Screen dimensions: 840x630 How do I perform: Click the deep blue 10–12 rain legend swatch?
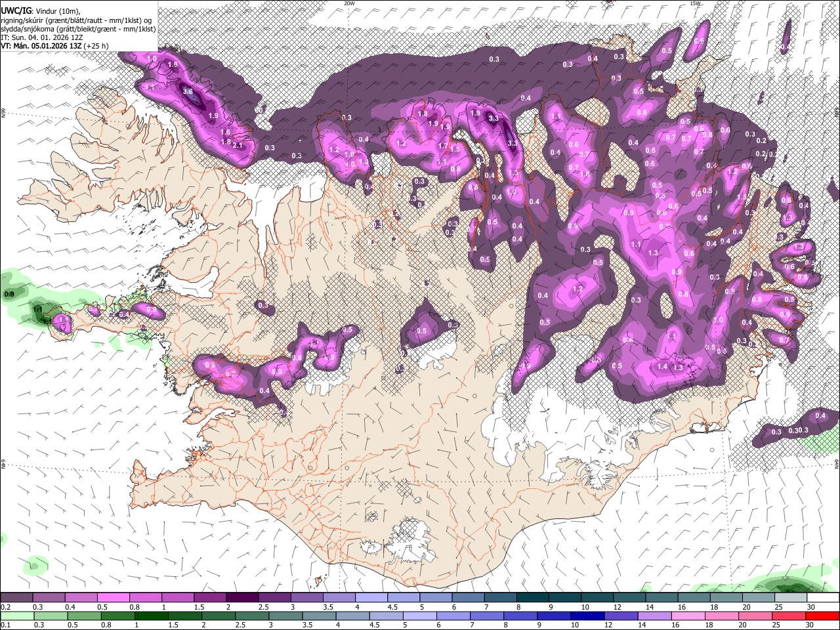(587, 616)
